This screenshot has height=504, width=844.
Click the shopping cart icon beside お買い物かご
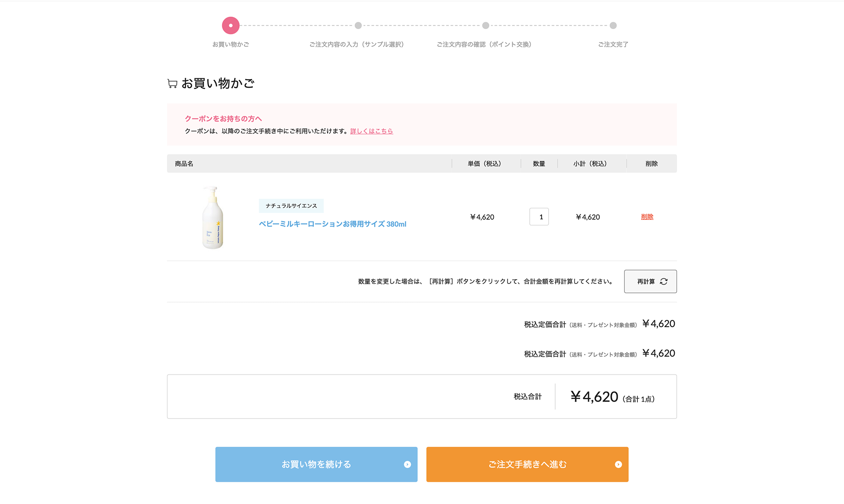[x=172, y=83]
